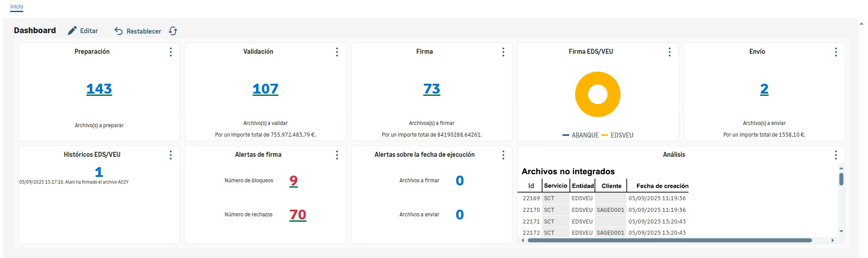Toggle the EDSVEU legend series
Image resolution: width=868 pixels, height=258 pixels.
(618, 135)
